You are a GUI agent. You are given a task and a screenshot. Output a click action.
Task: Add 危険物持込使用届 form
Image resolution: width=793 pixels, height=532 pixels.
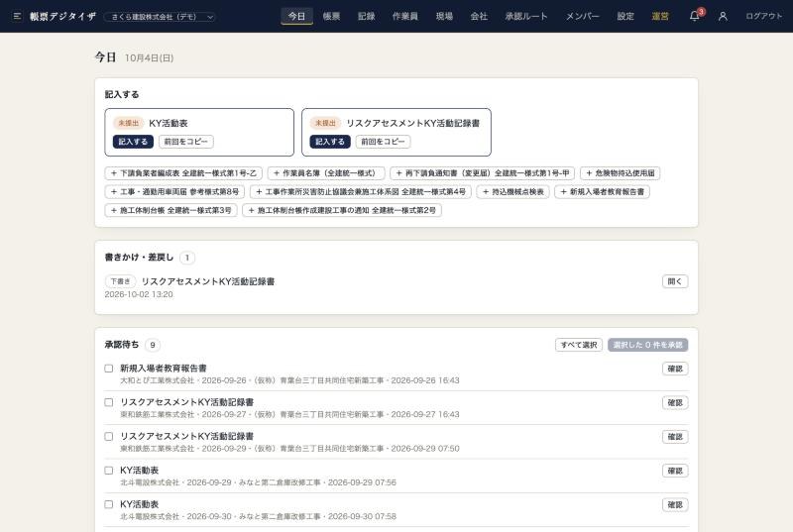(x=621, y=173)
